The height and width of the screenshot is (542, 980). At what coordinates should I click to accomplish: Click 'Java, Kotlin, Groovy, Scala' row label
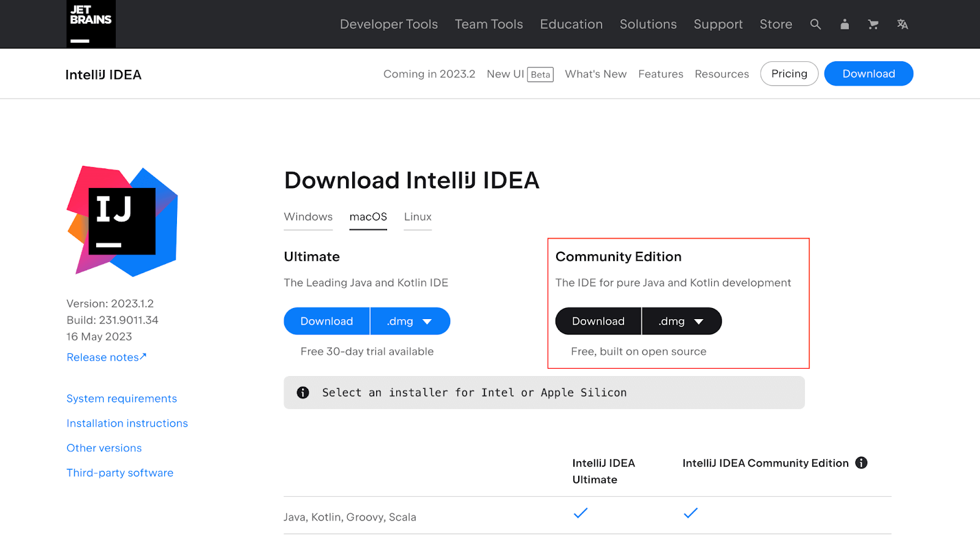click(x=350, y=517)
